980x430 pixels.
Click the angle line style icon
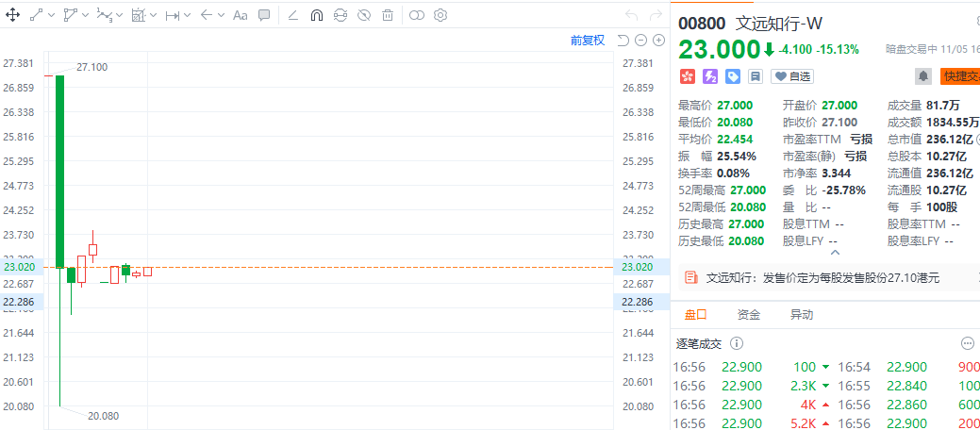coord(292,16)
